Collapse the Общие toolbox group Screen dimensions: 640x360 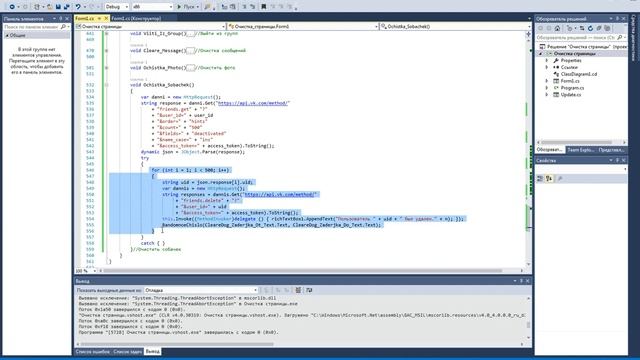[7, 36]
